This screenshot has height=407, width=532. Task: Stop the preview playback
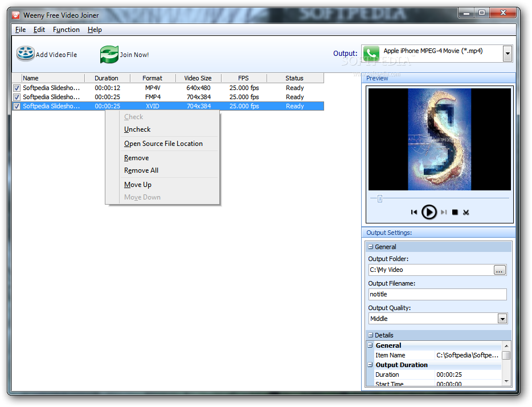point(455,212)
